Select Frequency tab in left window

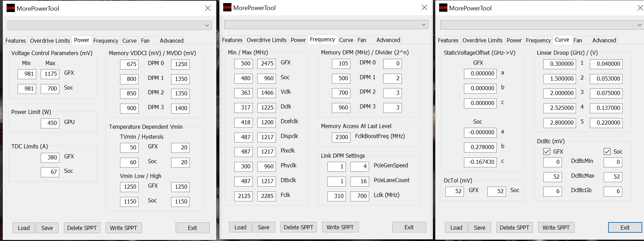106,41
